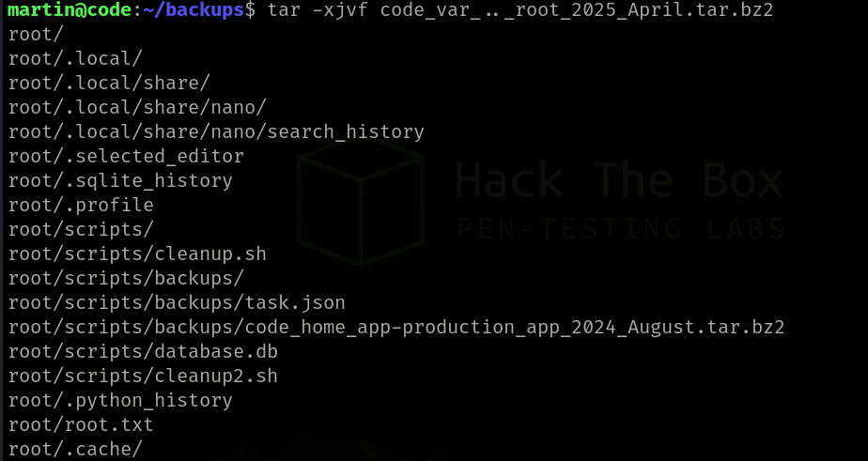Click the code_home_app-production_app_2024_August.tar.bz2 line
Viewport: 868px width, 461px height.
point(396,327)
